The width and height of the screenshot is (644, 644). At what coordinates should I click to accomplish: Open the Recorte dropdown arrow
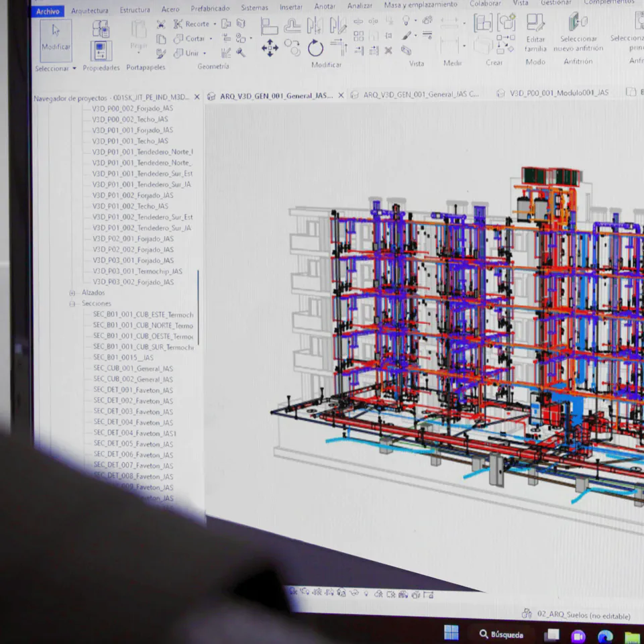click(215, 24)
